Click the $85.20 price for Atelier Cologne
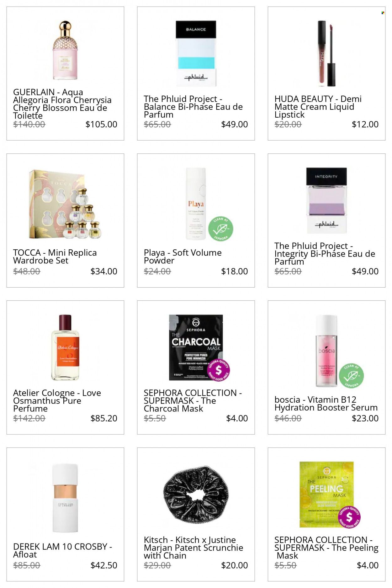 pos(104,418)
